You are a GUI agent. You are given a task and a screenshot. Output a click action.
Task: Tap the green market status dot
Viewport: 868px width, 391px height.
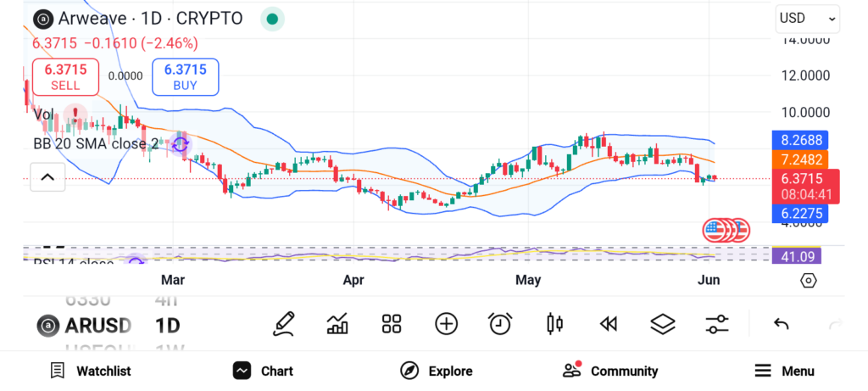272,19
